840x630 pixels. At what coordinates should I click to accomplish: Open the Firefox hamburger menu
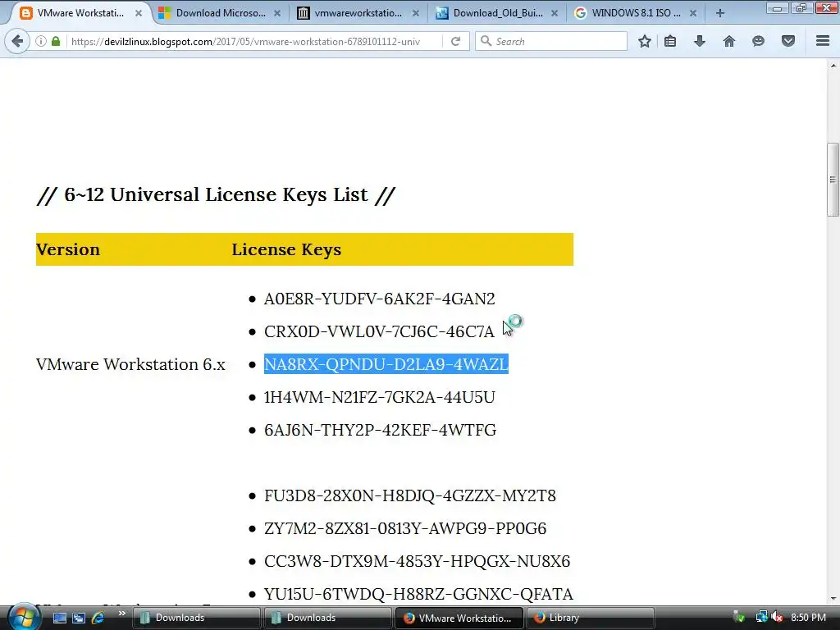[823, 41]
